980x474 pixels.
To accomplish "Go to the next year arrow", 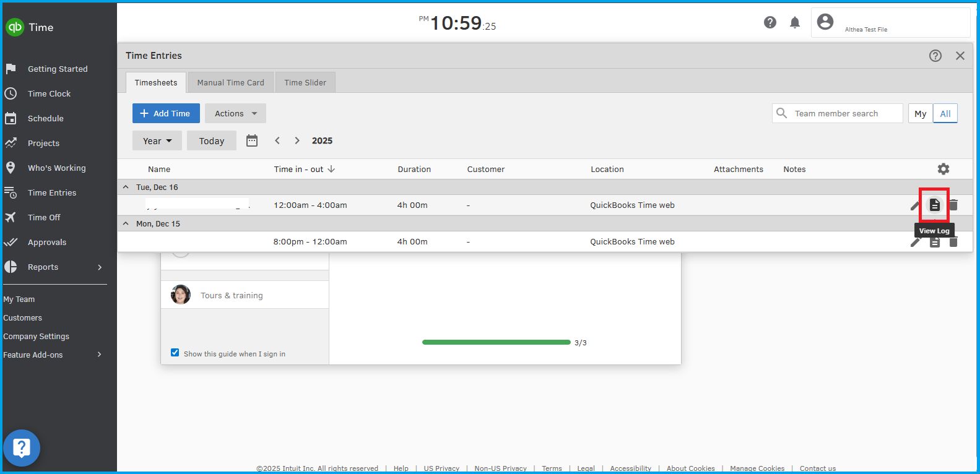I will click(x=297, y=140).
